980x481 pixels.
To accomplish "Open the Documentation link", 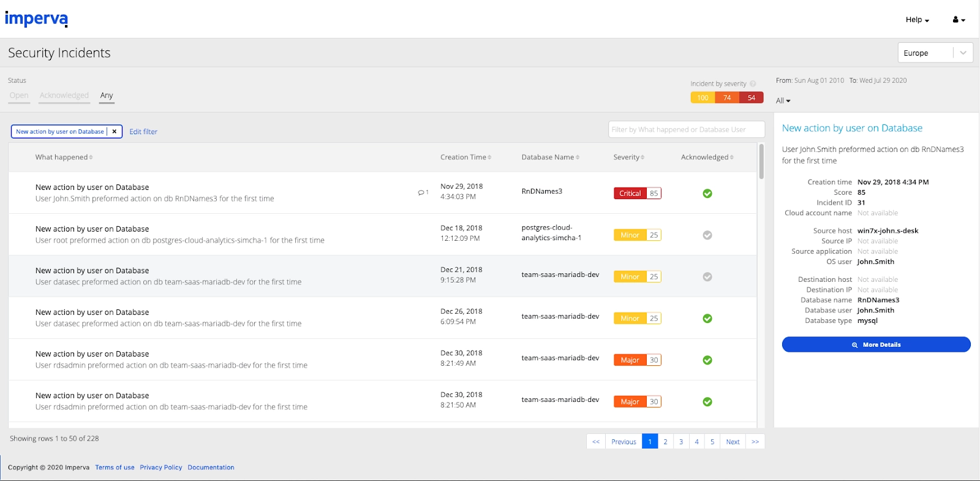I will pyautogui.click(x=211, y=468).
